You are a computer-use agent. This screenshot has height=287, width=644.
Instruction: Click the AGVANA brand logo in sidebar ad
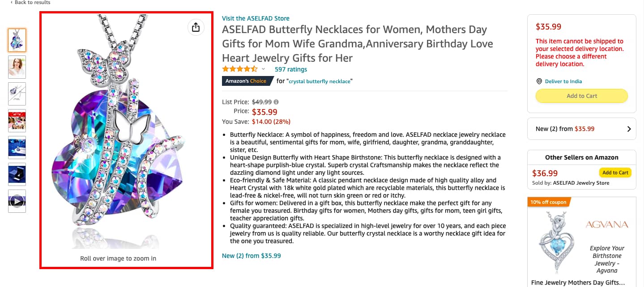[607, 224]
